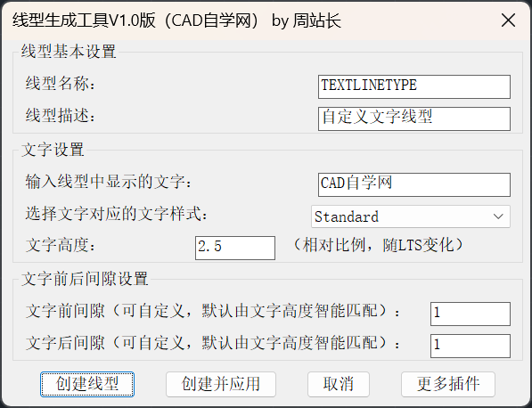Click the 线型基本设置 group title
The image size is (532, 408).
click(69, 52)
